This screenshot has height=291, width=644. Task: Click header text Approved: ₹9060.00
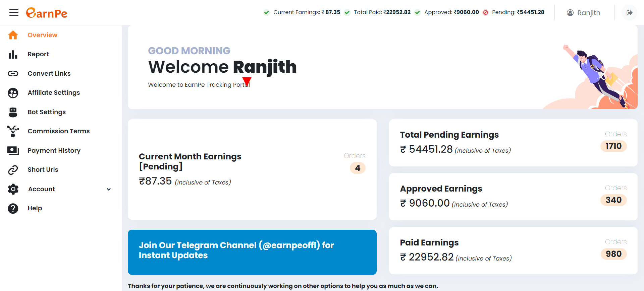coord(451,12)
